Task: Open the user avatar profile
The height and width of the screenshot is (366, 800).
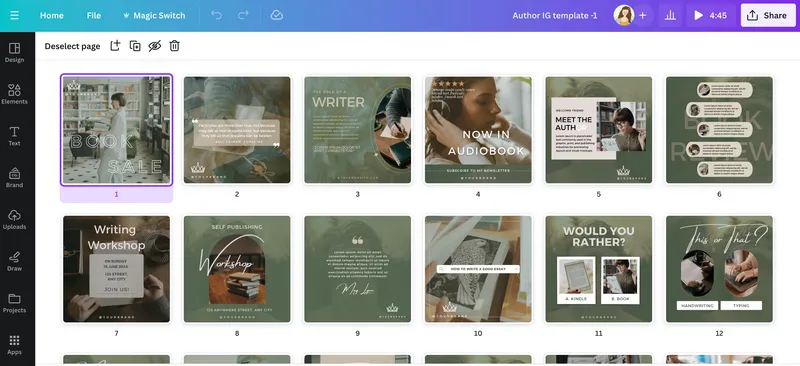Action: click(x=623, y=15)
